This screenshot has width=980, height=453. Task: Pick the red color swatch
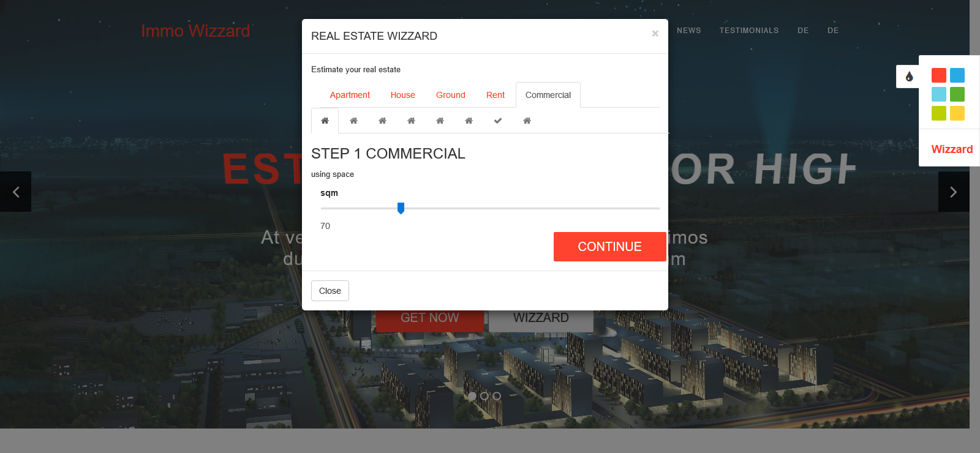(938, 75)
